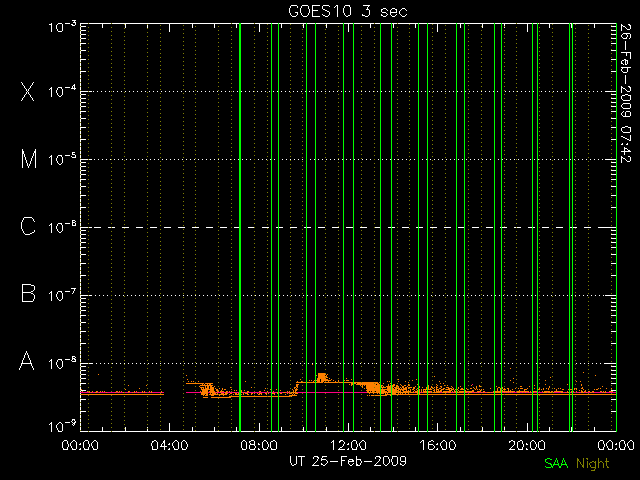Click the 10⁻⁹ flux axis label
This screenshot has width=640, height=480.
(62, 427)
